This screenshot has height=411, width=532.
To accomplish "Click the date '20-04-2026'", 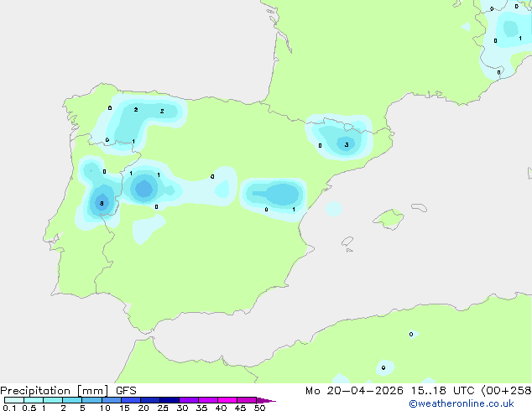I will [x=365, y=391].
